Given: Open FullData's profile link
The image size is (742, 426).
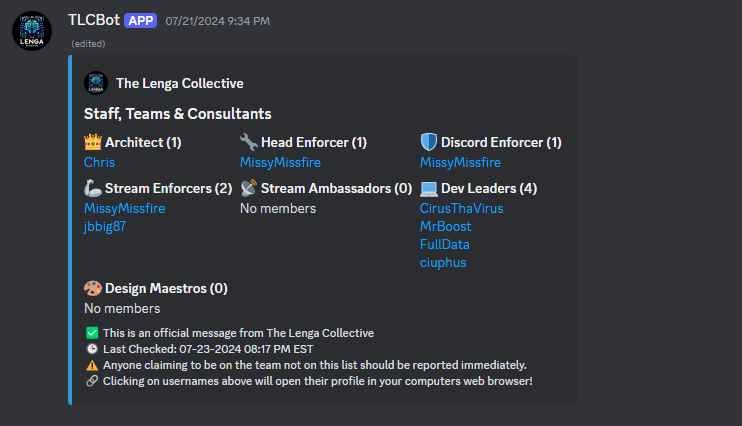Looking at the screenshot, I should pos(445,244).
